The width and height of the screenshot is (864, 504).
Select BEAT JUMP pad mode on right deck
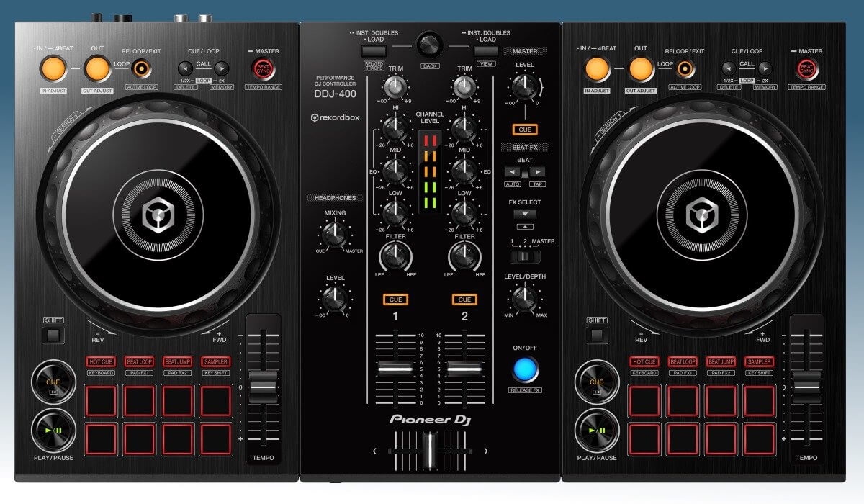tap(721, 362)
